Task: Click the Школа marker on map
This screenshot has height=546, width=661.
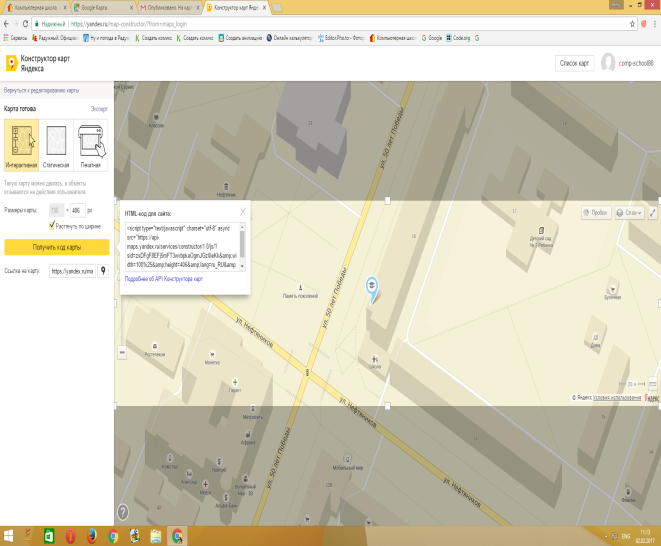Action: click(x=375, y=359)
